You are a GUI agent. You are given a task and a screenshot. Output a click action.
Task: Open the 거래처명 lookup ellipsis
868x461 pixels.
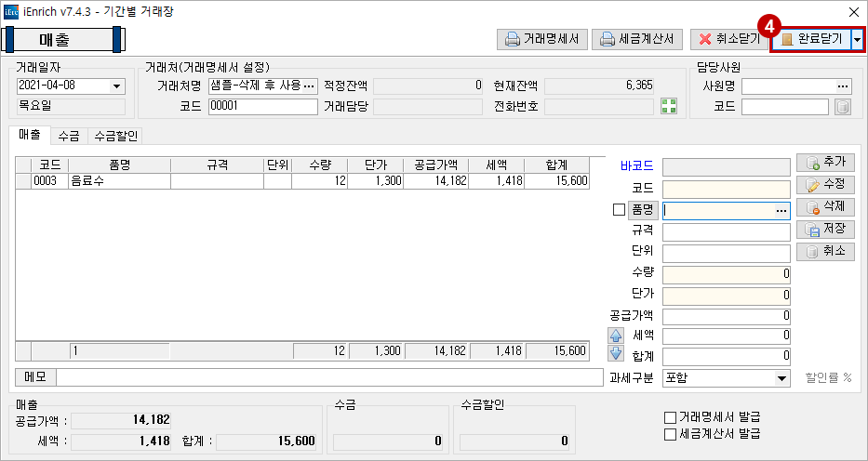tap(310, 86)
